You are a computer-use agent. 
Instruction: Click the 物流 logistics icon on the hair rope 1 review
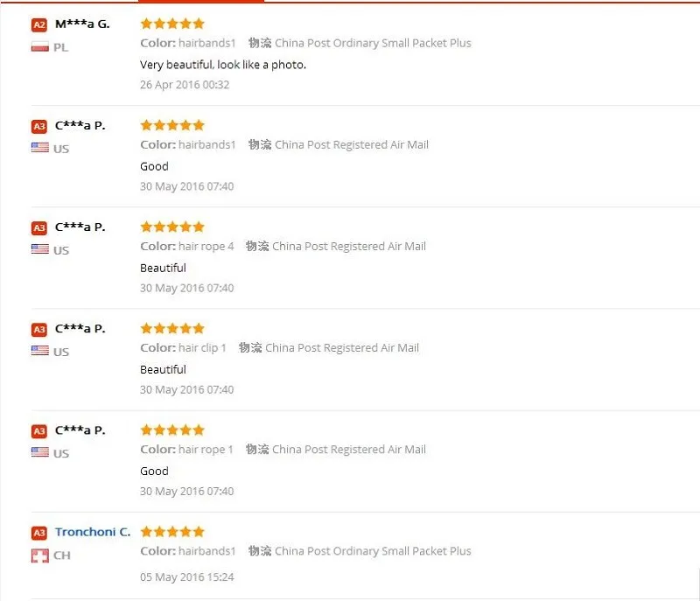pyautogui.click(x=257, y=450)
